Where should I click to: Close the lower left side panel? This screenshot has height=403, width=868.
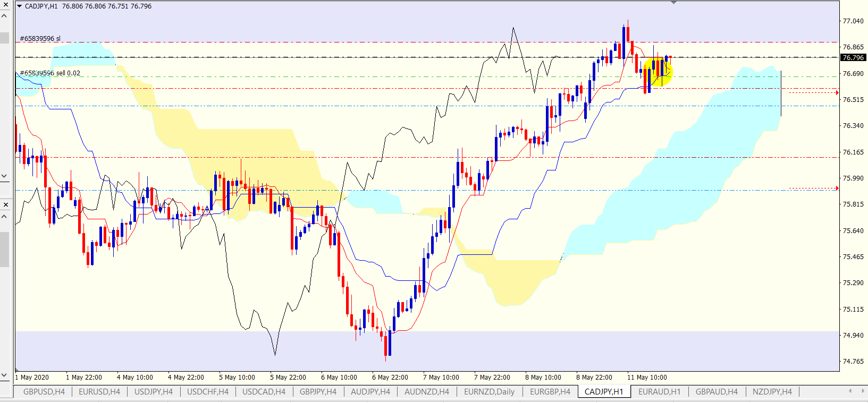click(x=5, y=204)
